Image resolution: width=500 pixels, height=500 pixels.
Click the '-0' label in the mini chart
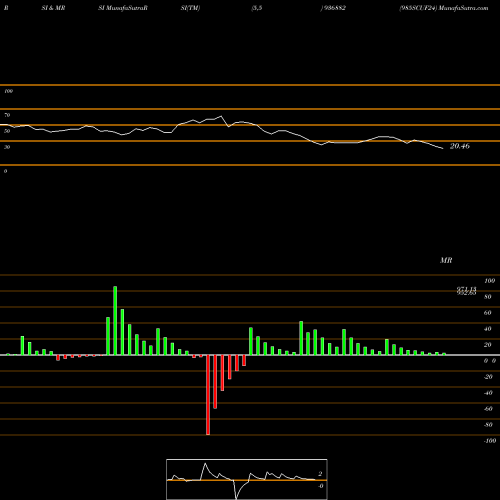click(x=320, y=486)
